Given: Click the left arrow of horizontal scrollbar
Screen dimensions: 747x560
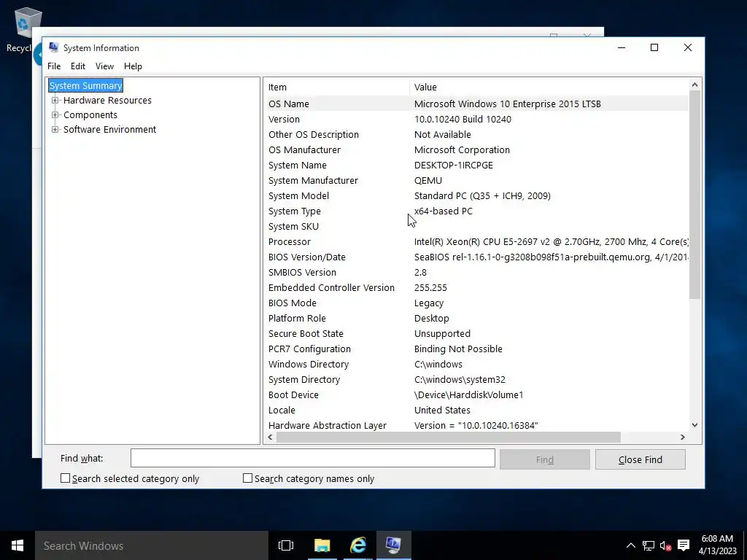Looking at the screenshot, I should coord(271,437).
